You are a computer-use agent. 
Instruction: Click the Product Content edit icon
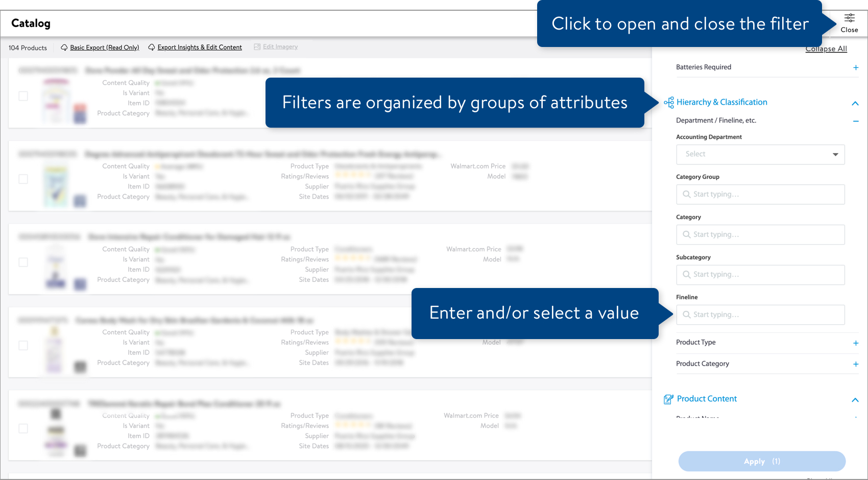tap(668, 399)
